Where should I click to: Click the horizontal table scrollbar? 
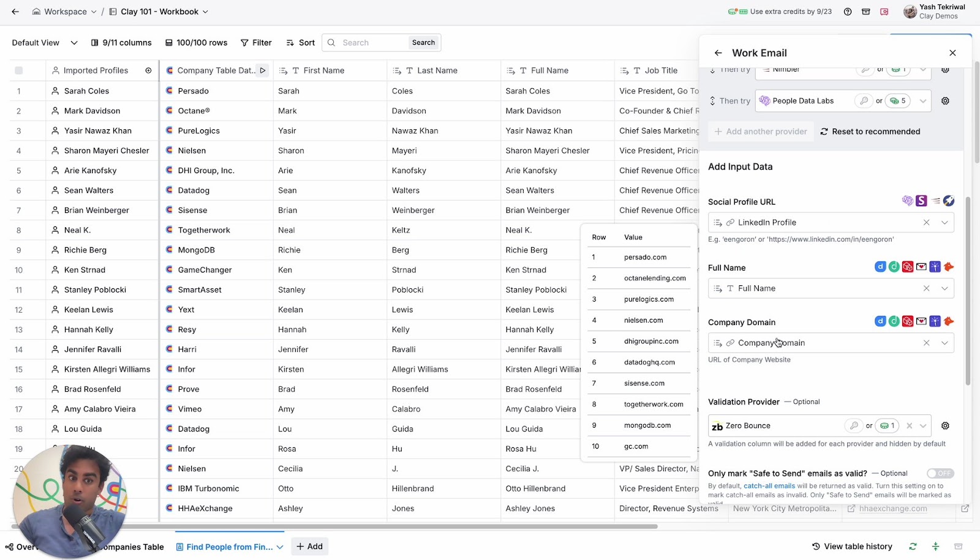[334, 526]
